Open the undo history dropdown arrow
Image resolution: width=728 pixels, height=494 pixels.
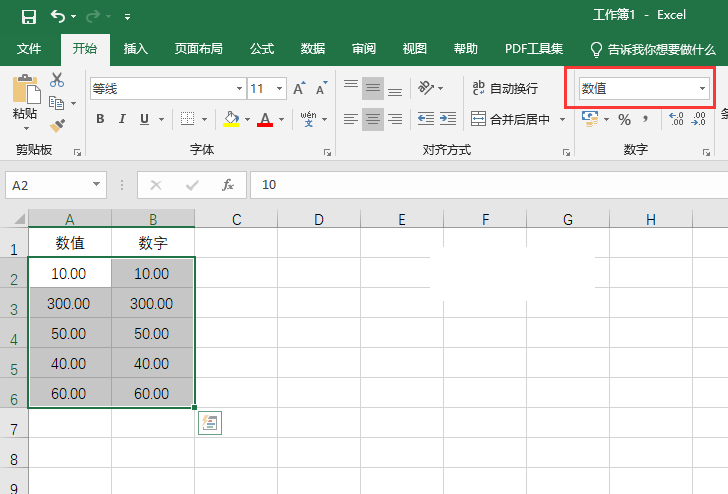tap(73, 17)
